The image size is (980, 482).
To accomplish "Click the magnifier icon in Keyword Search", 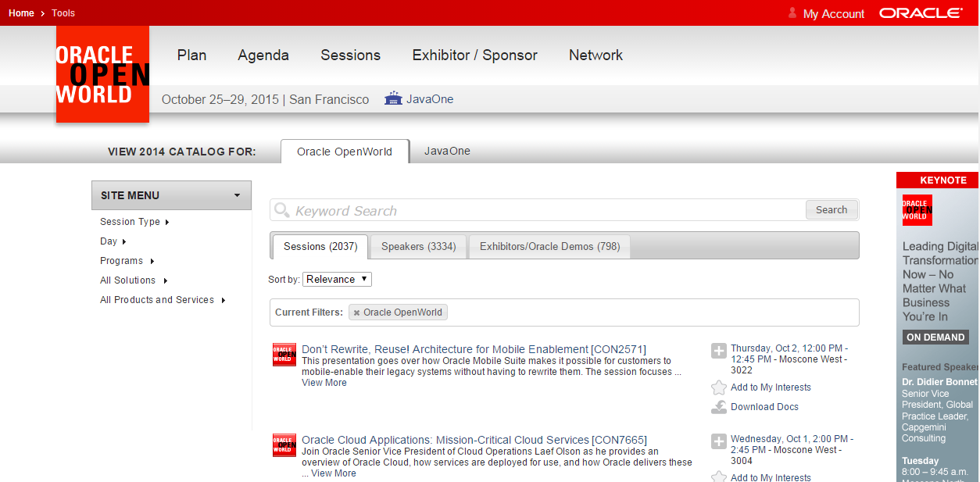I will (x=282, y=209).
